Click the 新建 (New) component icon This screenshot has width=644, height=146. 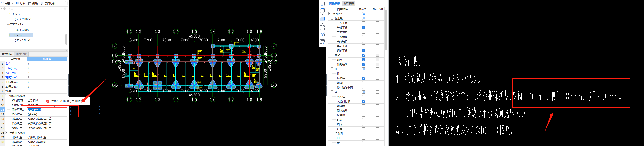(2, 4)
